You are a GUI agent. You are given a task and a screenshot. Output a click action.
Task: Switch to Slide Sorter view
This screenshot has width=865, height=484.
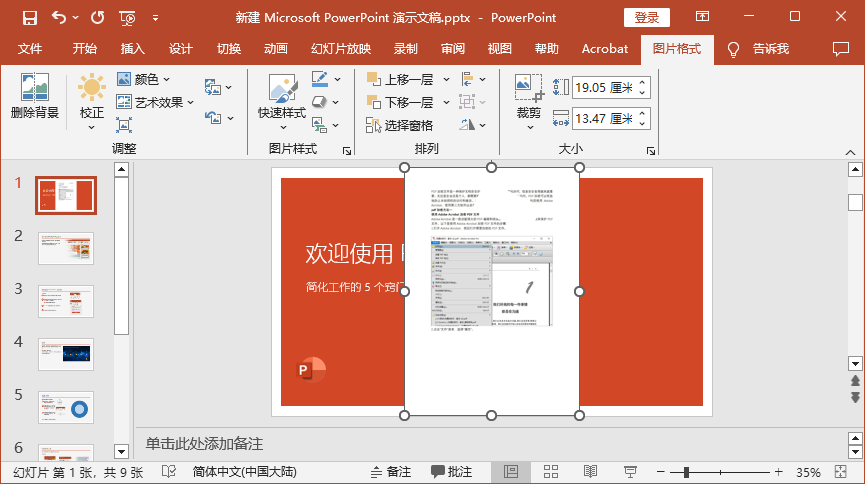[551, 472]
